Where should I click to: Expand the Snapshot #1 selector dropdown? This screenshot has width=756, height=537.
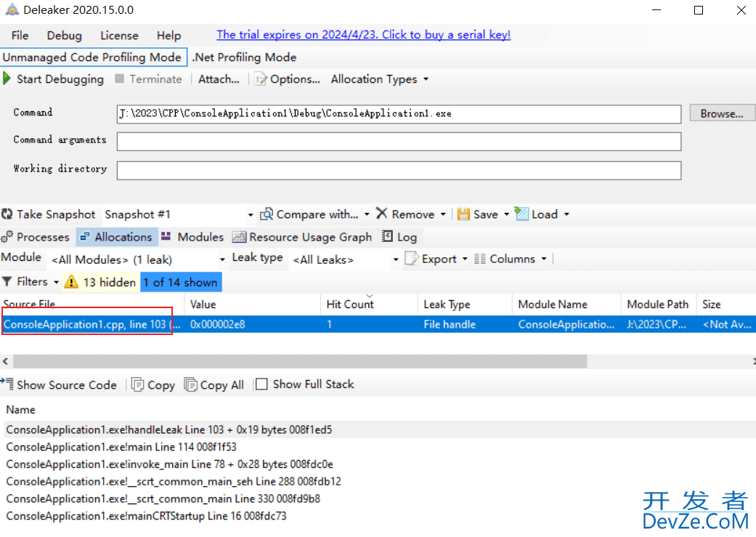click(x=251, y=214)
